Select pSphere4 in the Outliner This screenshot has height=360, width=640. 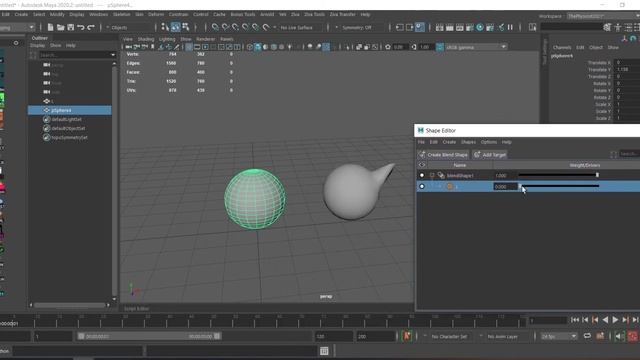(70, 110)
